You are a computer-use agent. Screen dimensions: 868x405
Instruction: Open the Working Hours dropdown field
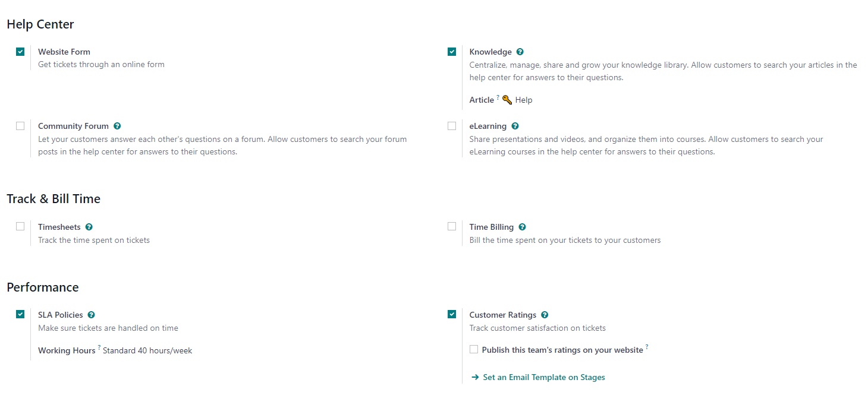[x=147, y=350]
